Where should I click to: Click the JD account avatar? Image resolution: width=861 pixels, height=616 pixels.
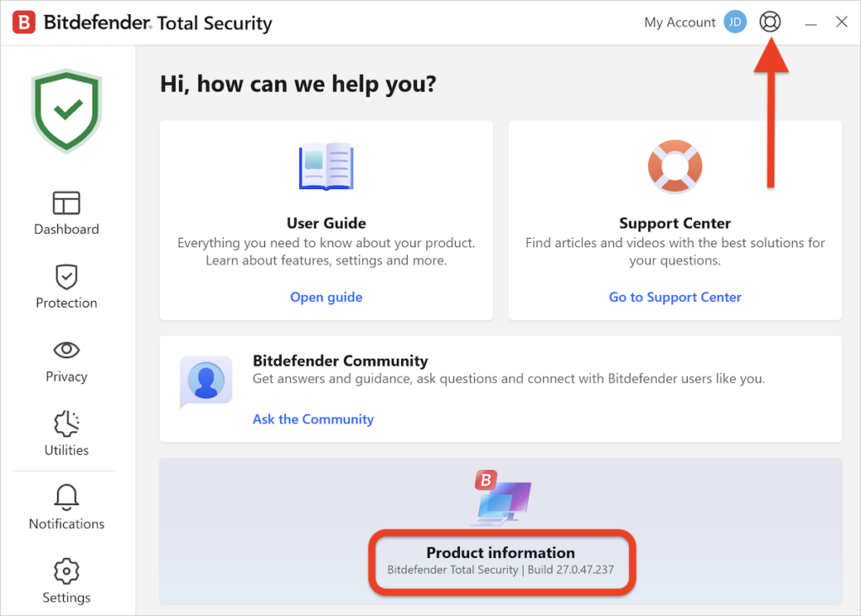point(735,22)
